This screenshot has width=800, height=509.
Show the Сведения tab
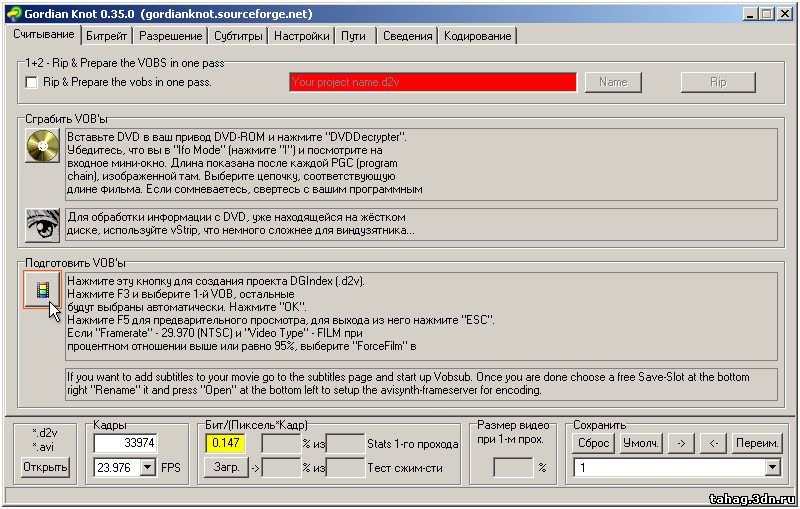pyautogui.click(x=408, y=36)
